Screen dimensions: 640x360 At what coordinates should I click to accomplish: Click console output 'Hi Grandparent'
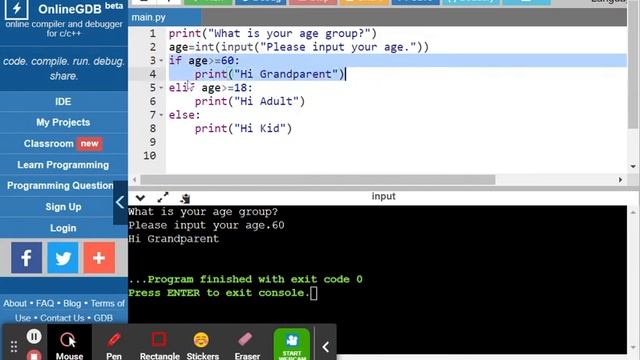tap(173, 239)
